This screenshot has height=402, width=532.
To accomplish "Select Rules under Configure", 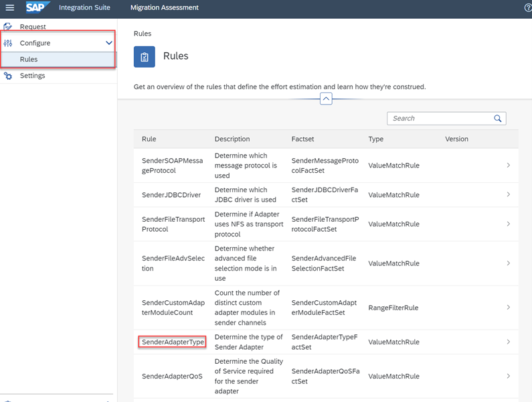I will point(58,60).
